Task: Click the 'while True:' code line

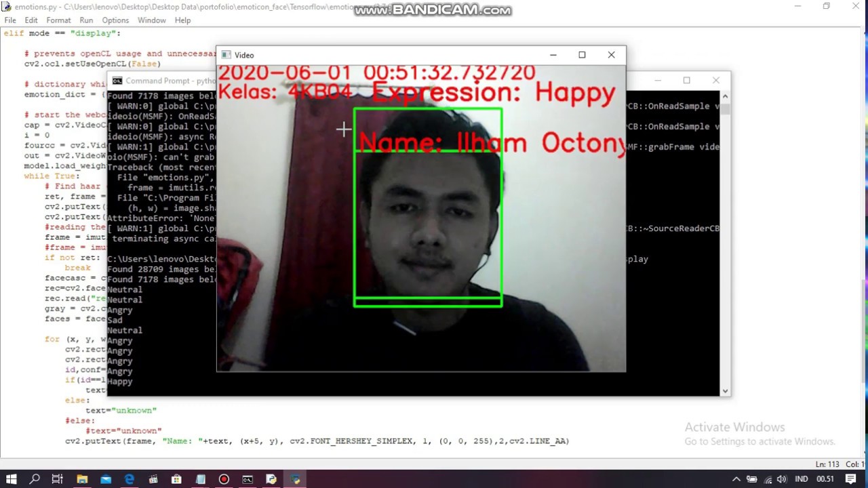Action: tap(52, 176)
